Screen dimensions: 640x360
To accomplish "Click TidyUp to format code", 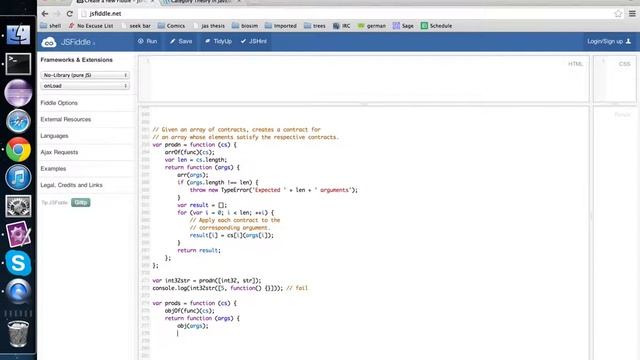I will (218, 41).
